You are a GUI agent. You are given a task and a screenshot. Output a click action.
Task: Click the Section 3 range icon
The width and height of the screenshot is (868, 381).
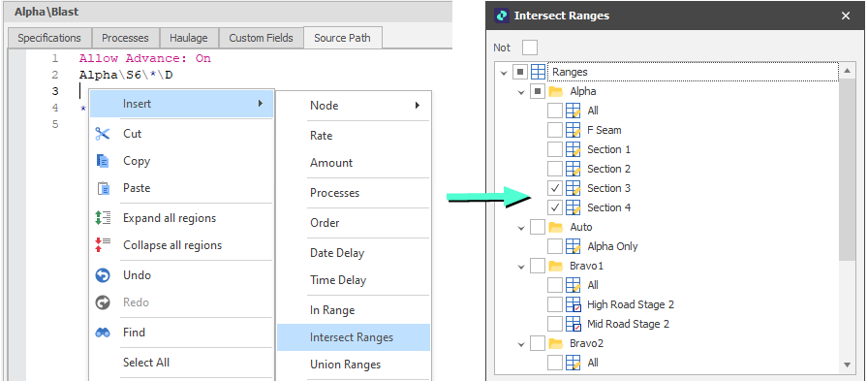click(x=573, y=188)
